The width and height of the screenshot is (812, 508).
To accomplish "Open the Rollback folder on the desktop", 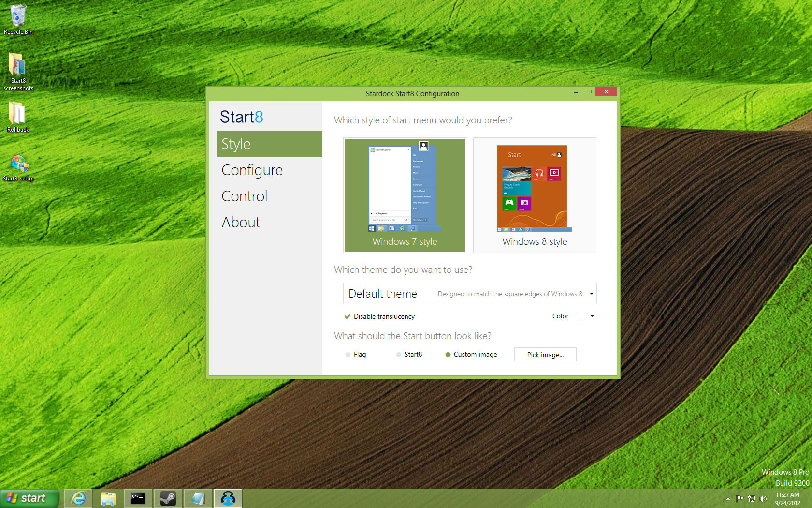I will coord(18,117).
